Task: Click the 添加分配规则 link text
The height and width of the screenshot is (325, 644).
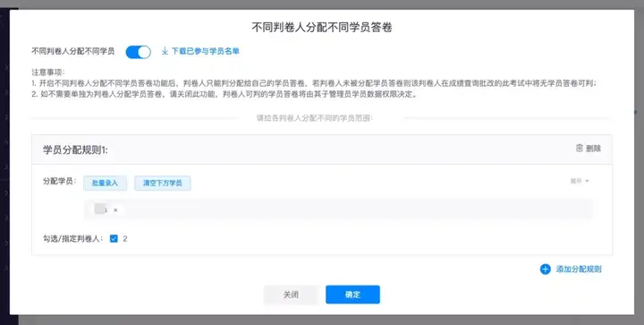Action: point(579,269)
